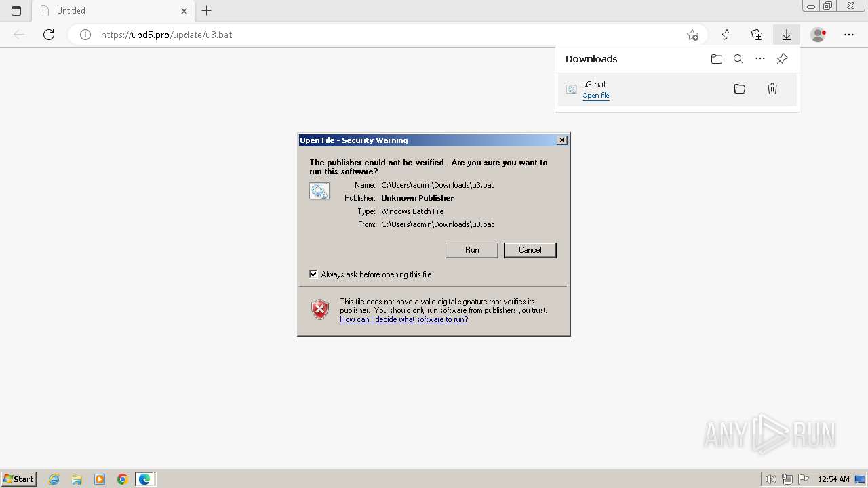
Task: Click the URL address field
Action: 387,35
